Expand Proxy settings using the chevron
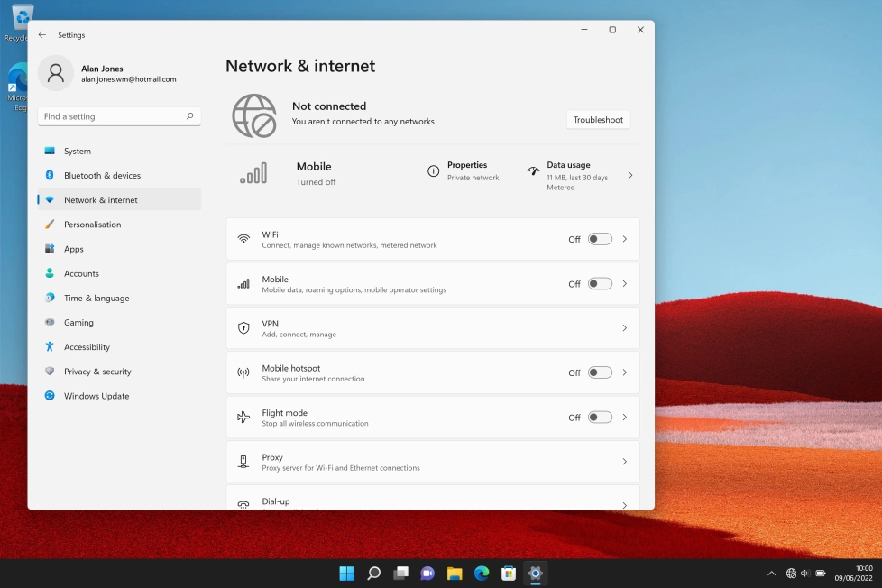The image size is (882, 588). [x=624, y=462]
